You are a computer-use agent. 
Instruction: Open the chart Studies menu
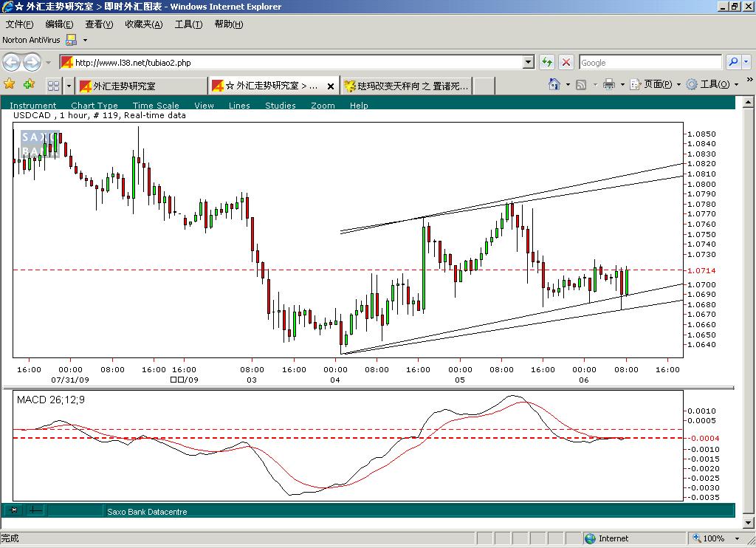[x=280, y=105]
